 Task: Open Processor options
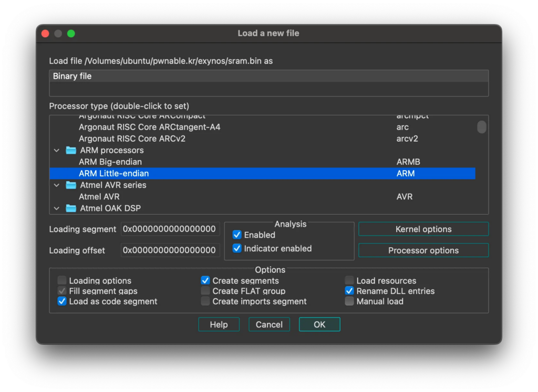[x=423, y=250]
